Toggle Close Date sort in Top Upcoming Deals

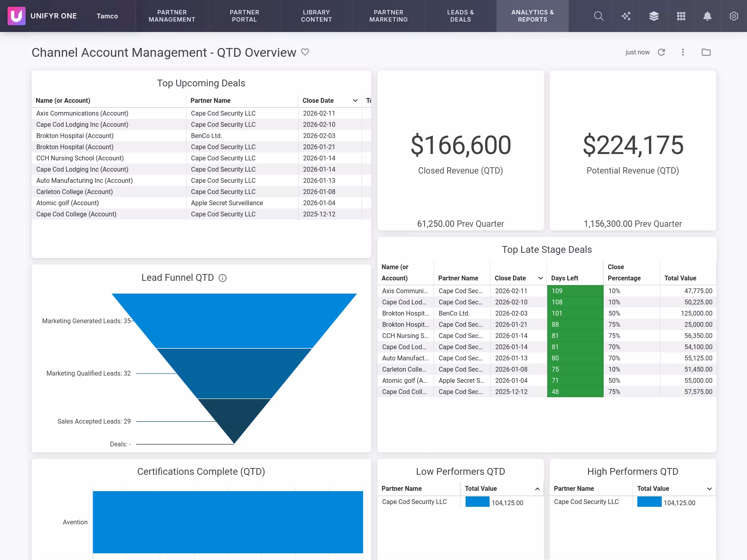click(x=355, y=101)
